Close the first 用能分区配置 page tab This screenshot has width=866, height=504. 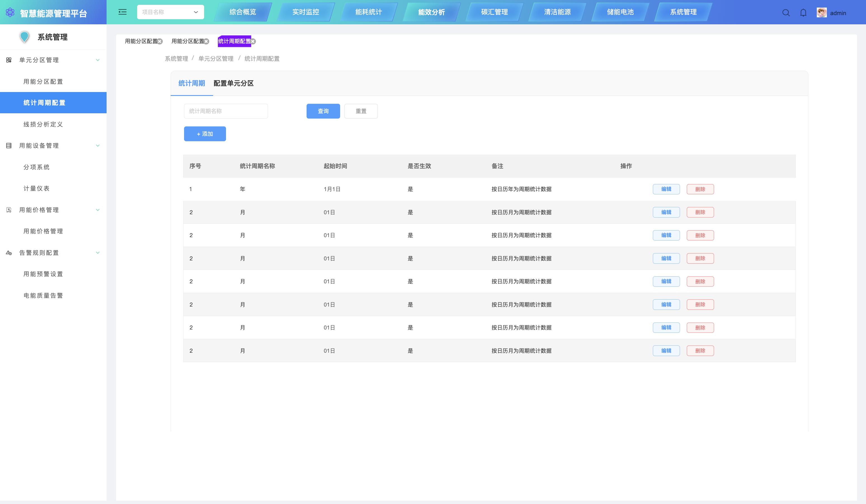click(160, 41)
